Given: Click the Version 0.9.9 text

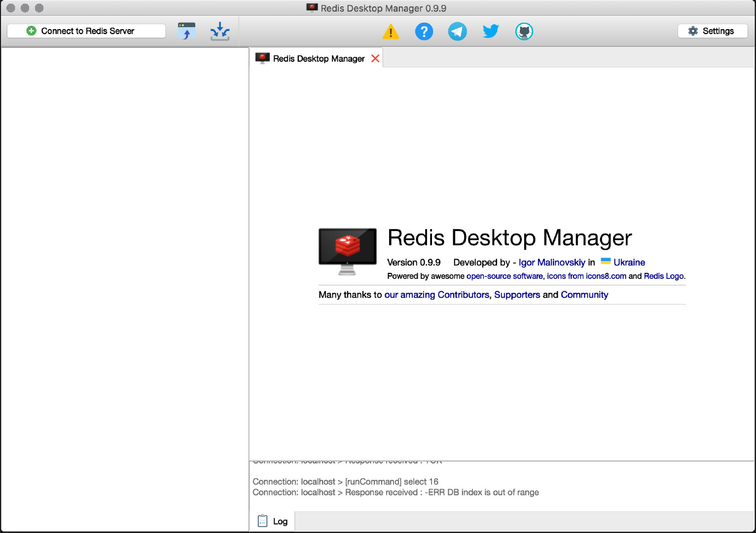Looking at the screenshot, I should (414, 263).
